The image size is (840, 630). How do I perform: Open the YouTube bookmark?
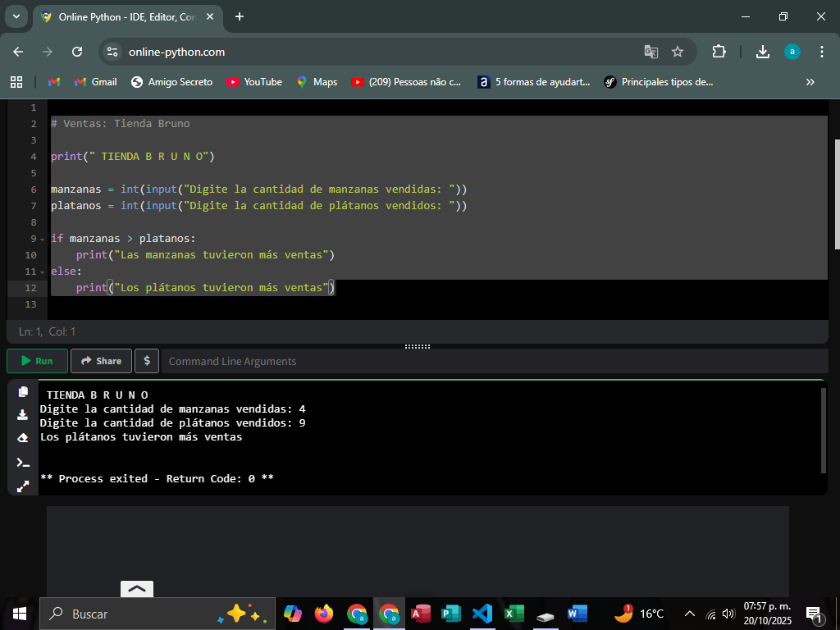click(x=254, y=82)
